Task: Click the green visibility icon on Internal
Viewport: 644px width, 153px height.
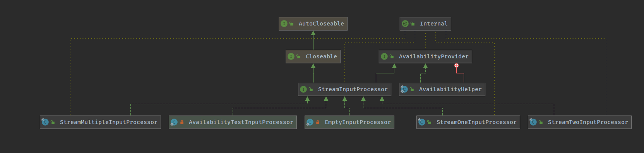Action: tap(413, 24)
